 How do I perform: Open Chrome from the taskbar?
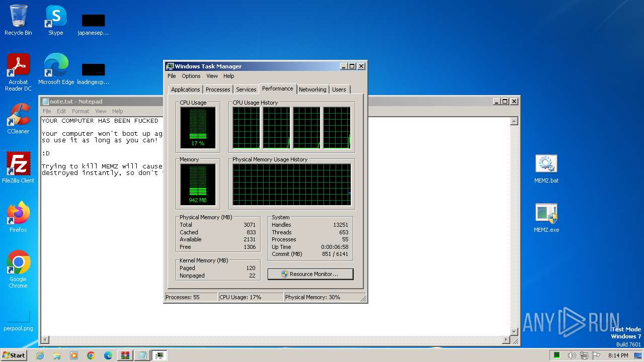pos(91,355)
